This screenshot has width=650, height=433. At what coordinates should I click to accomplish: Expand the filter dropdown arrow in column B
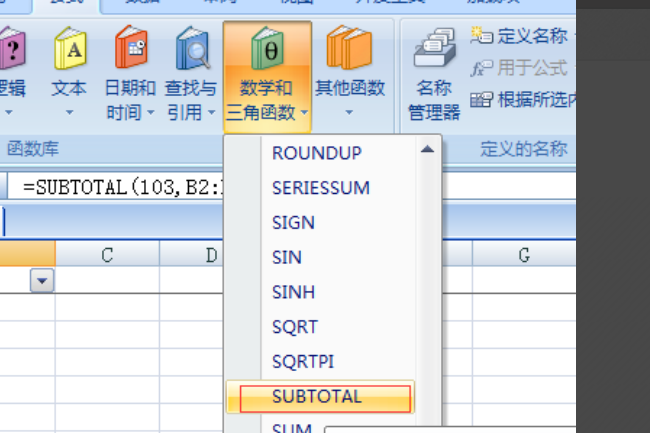click(42, 282)
